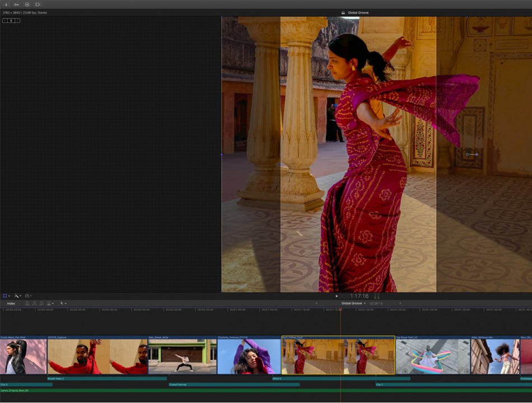Open the timeline Index

[x=11, y=303]
